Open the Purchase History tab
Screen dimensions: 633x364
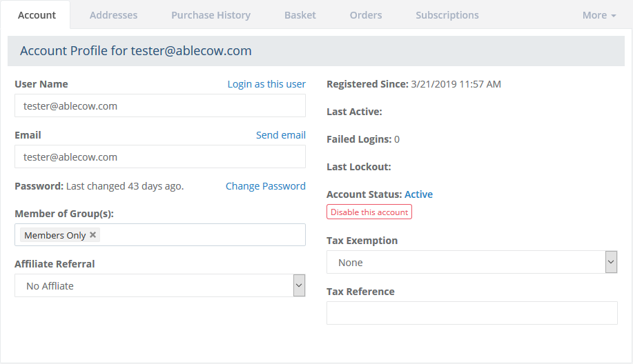pos(211,15)
